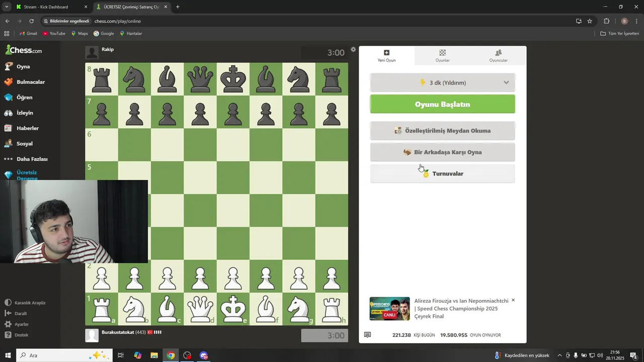
Task: Show hidden system tray icons chevron
Action: click(x=559, y=355)
